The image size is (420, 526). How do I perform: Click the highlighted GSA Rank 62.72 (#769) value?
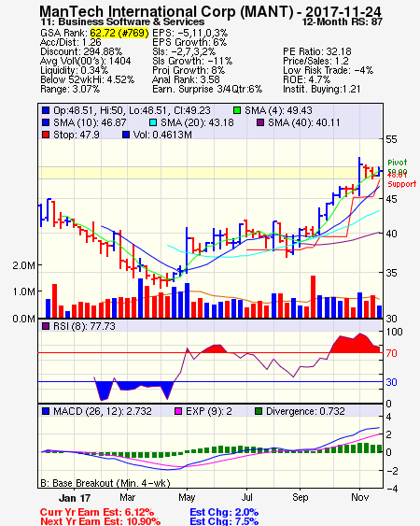pos(119,33)
